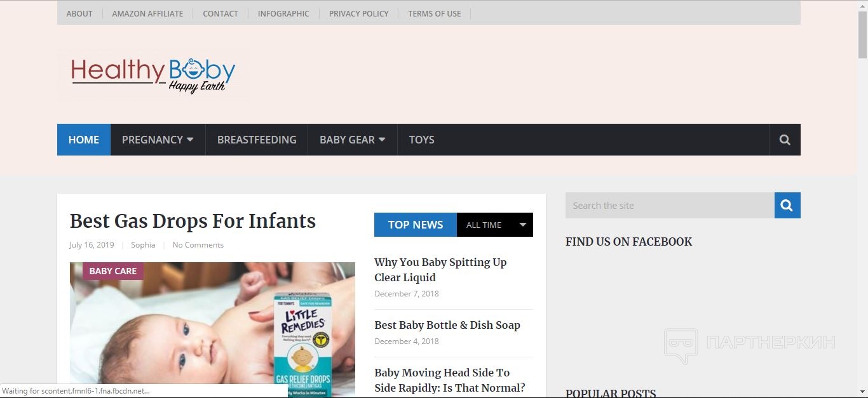868x398 pixels.
Task: View author Sophia's posts
Action: coord(143,245)
